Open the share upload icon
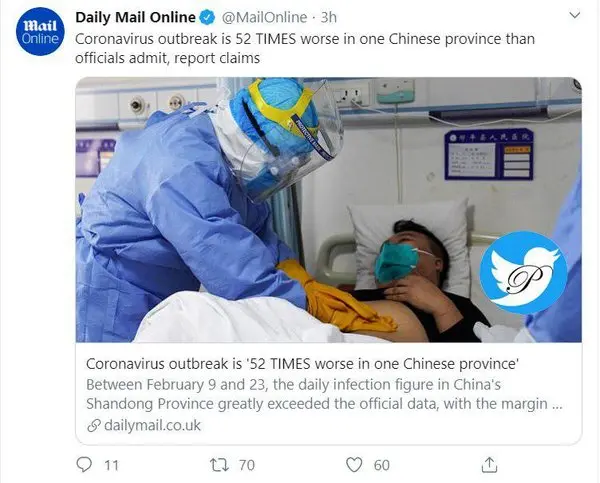 click(x=489, y=465)
